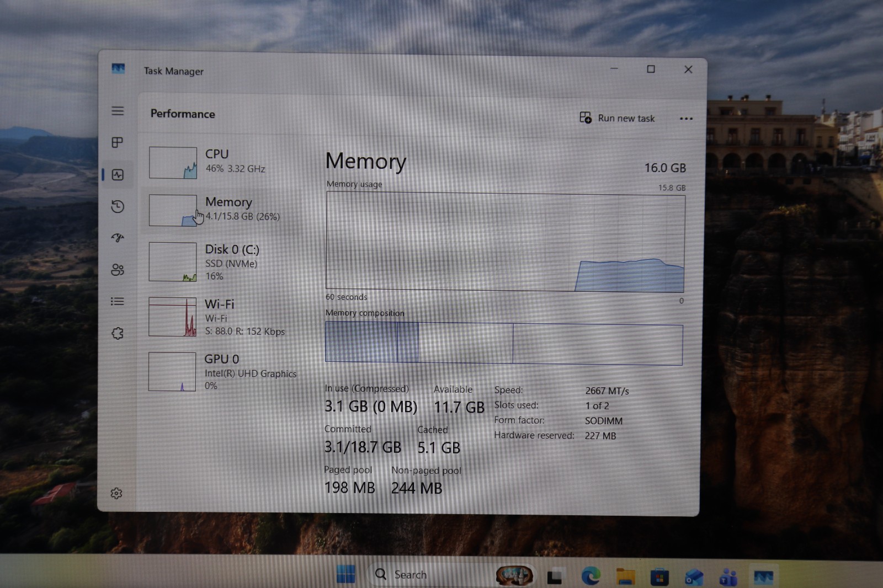Screen dimensions: 883x588
Task: Click Hardware reserved value 227 MB
Action: pyautogui.click(x=600, y=436)
